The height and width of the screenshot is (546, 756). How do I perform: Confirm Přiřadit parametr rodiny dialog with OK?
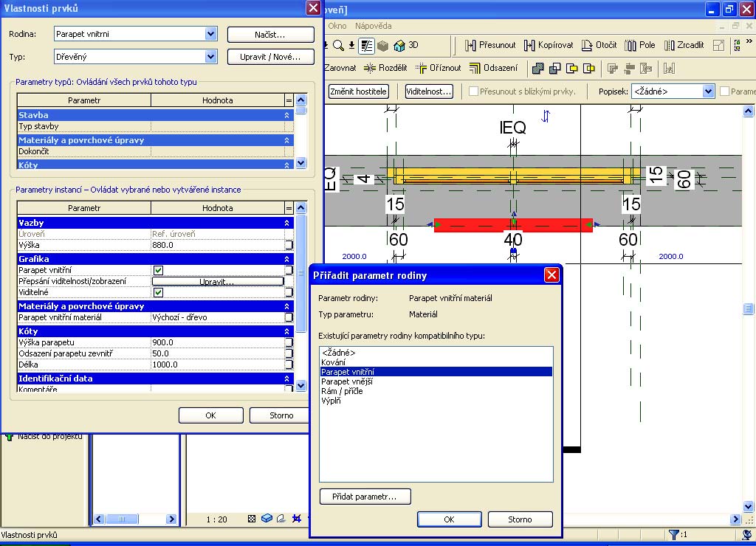coord(449,519)
